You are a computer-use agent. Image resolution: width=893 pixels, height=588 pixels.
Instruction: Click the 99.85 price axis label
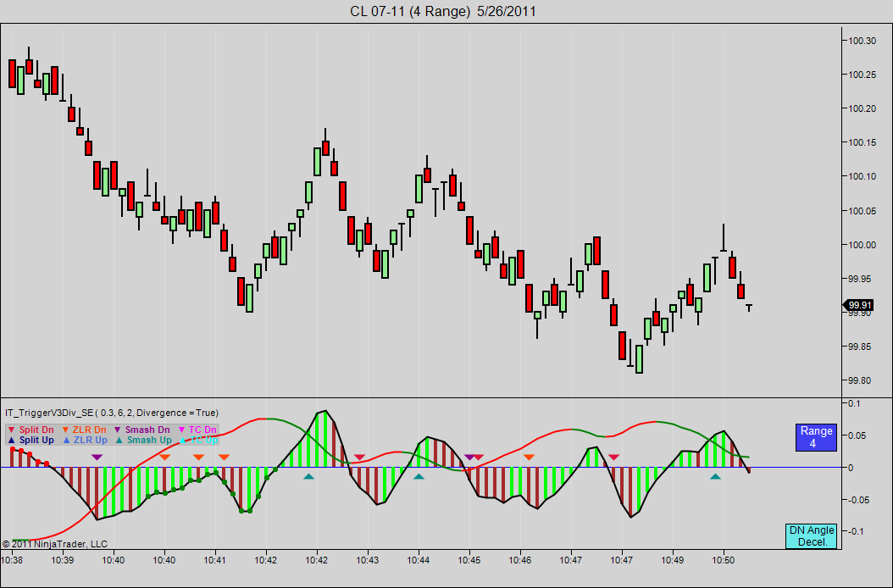tap(860, 347)
